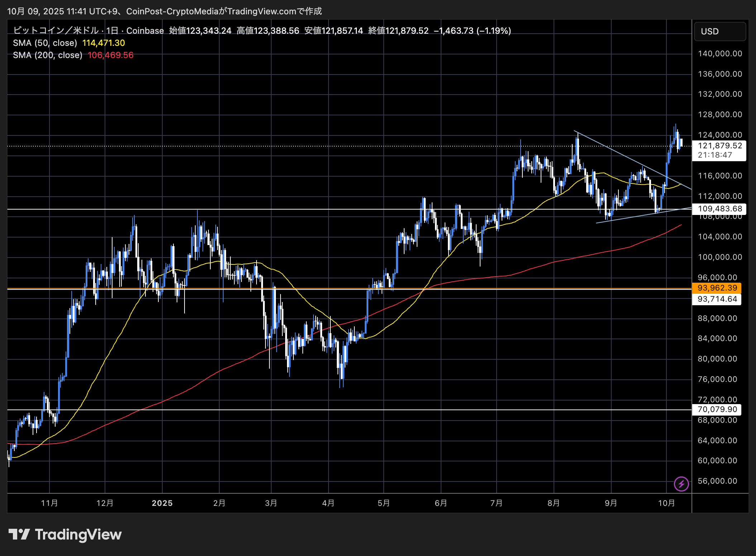Image resolution: width=756 pixels, height=556 pixels.
Task: Click the 7月 label on time axis
Action: pyautogui.click(x=497, y=503)
